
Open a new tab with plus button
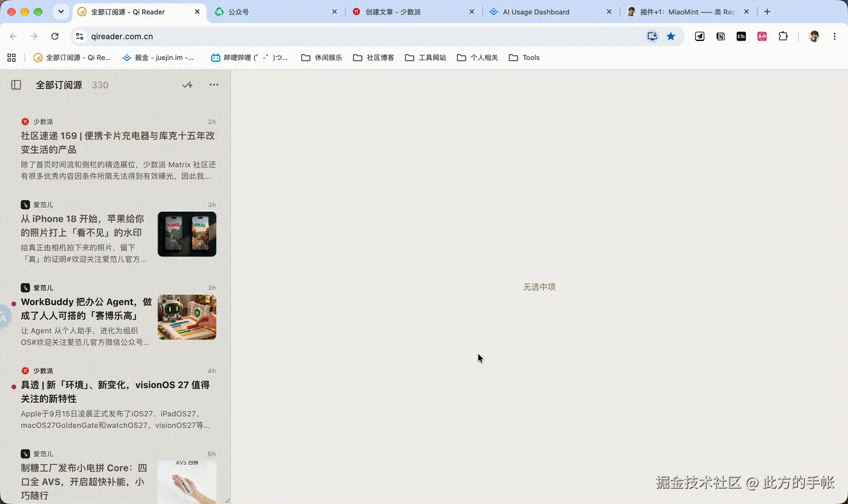[x=767, y=12]
